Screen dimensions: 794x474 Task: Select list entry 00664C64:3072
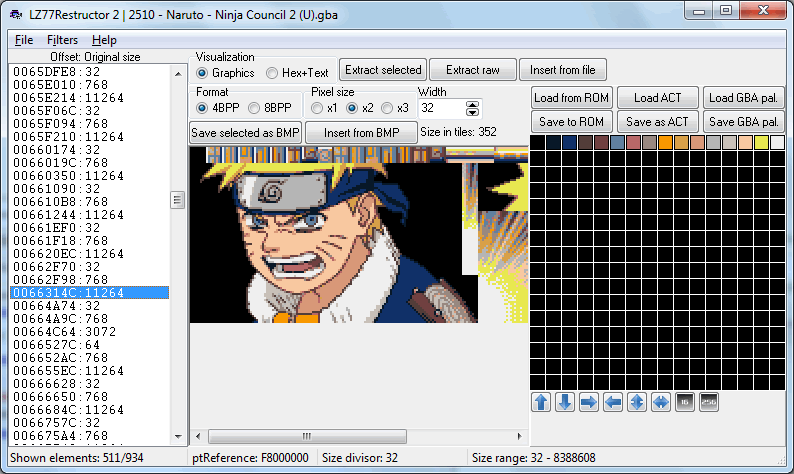(x=89, y=332)
